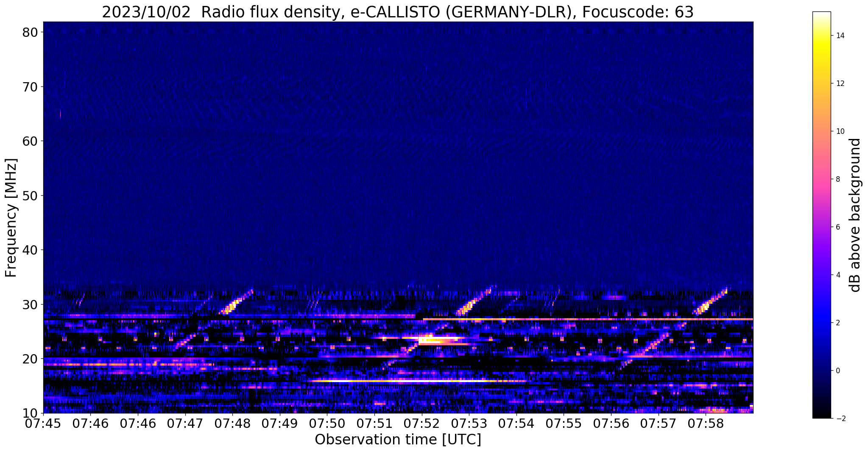The image size is (868, 452).
Task: Click the 30 MHz tick on frequency axis
Action: tap(30, 305)
